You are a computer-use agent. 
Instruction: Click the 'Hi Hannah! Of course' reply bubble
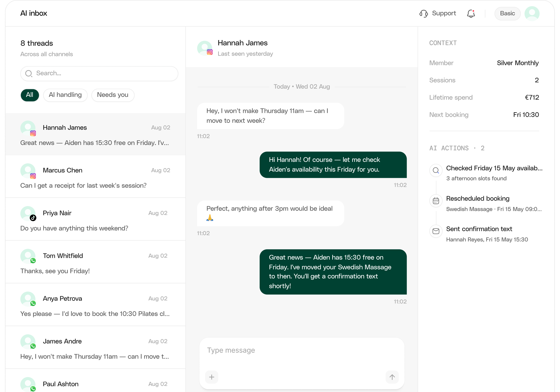click(x=333, y=165)
